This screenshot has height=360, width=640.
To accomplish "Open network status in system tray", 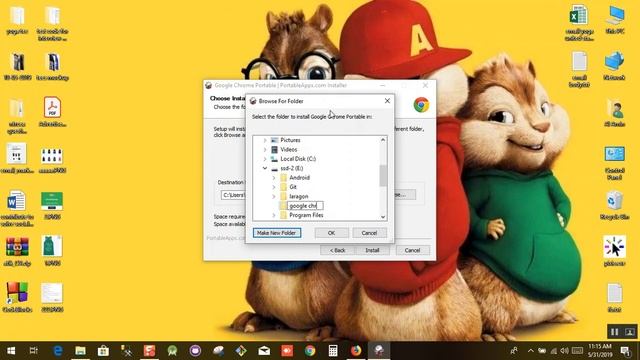I will [553, 351].
